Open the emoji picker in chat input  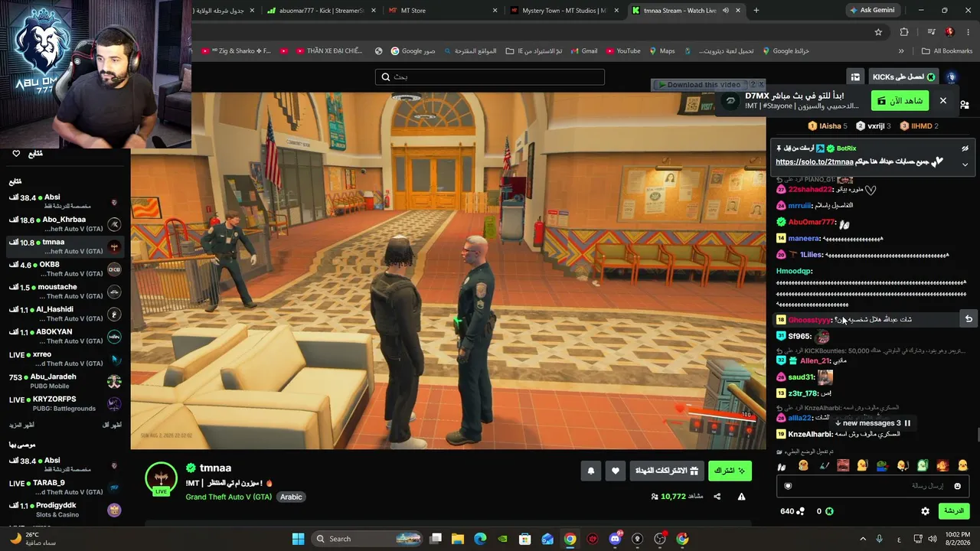957,486
